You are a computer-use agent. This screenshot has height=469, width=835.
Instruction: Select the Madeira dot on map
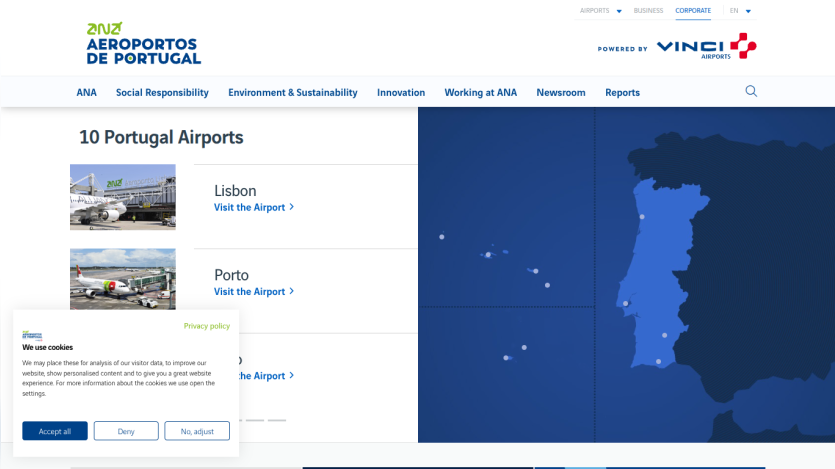[x=506, y=358]
